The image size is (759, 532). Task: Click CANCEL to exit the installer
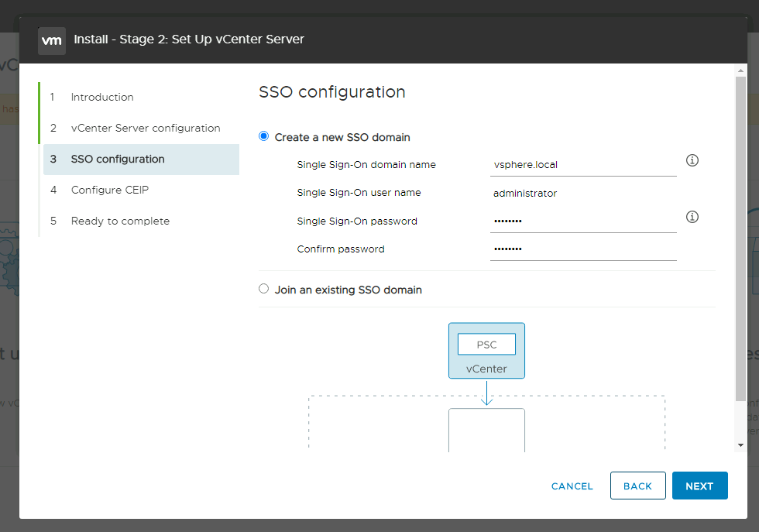click(x=572, y=486)
